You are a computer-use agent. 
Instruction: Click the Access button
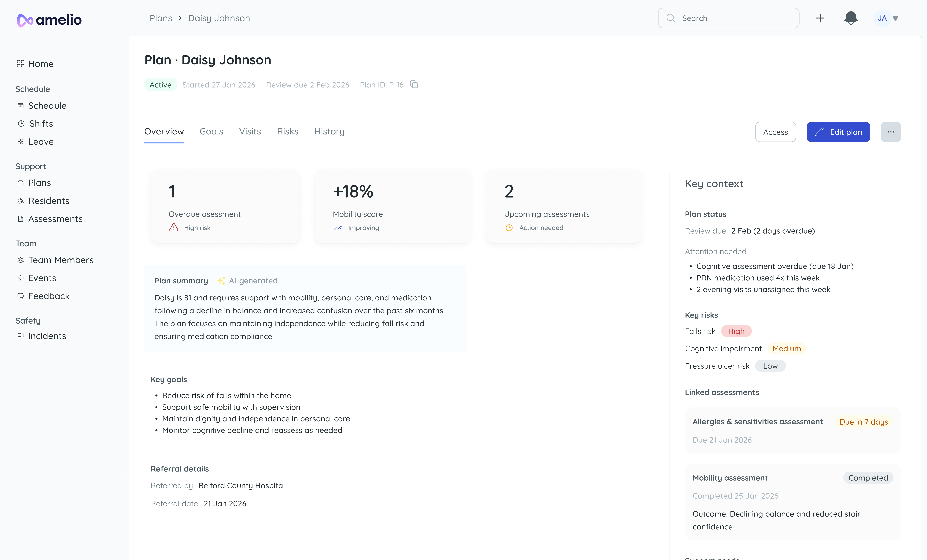tap(775, 132)
